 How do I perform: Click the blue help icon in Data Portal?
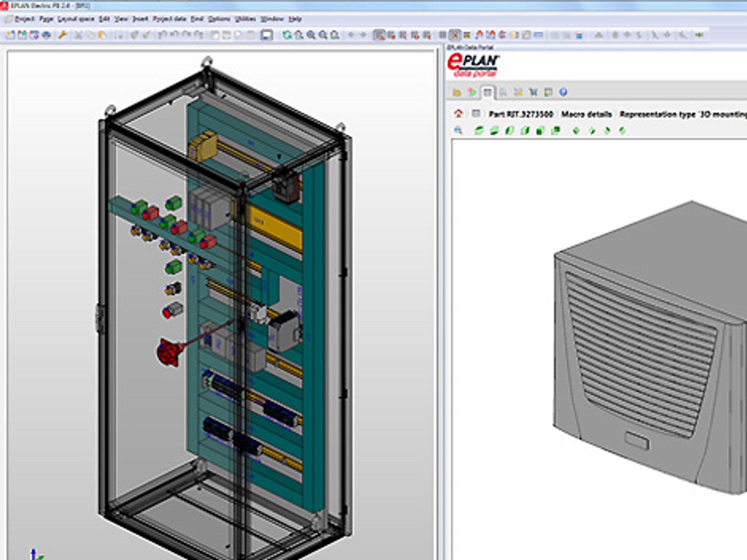click(x=563, y=92)
